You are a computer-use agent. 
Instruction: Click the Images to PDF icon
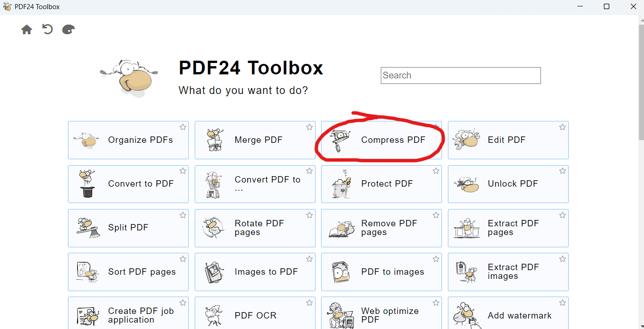[x=214, y=272]
